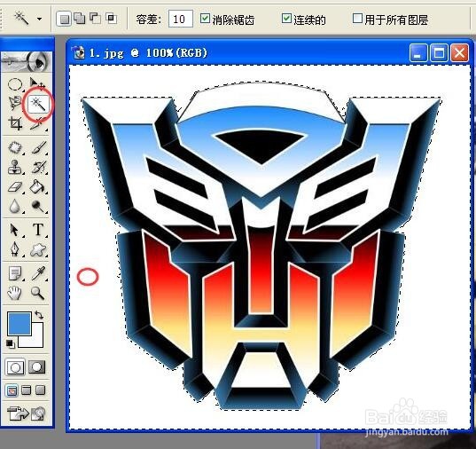This screenshot has width=476, height=449.
Task: Choose Subtract from Selection mode
Action: 96,19
